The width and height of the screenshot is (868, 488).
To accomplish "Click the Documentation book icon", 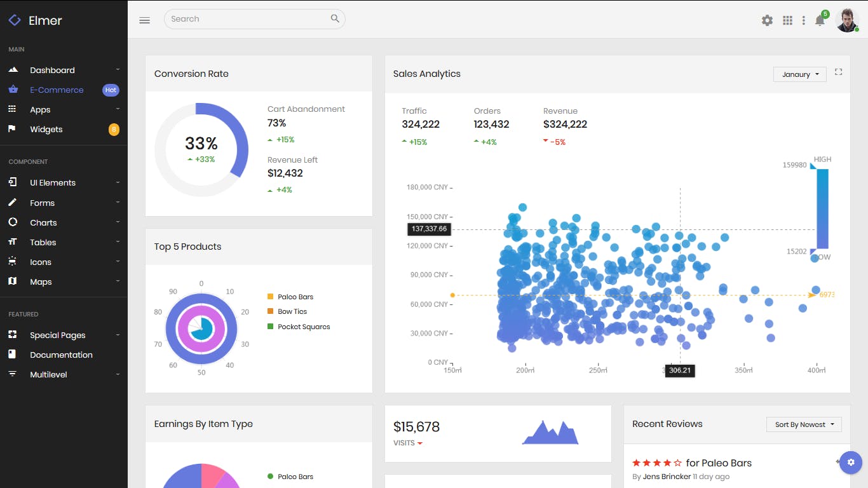I will [11, 354].
